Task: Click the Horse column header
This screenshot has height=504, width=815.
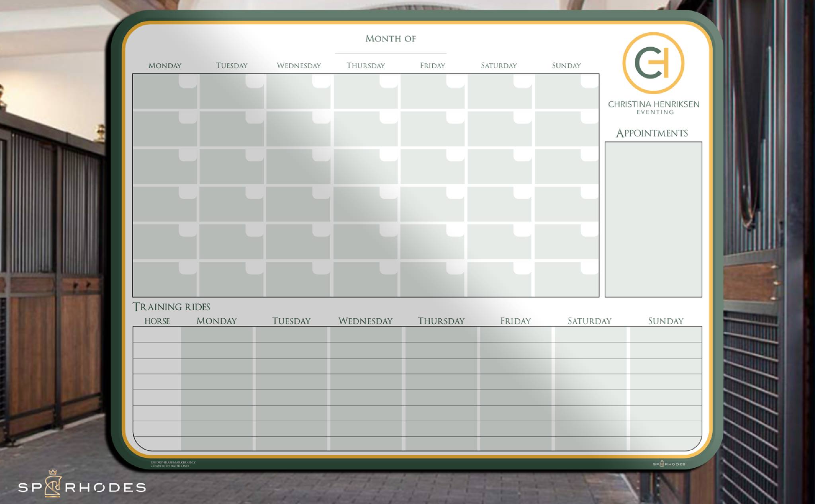Action: coord(157,321)
